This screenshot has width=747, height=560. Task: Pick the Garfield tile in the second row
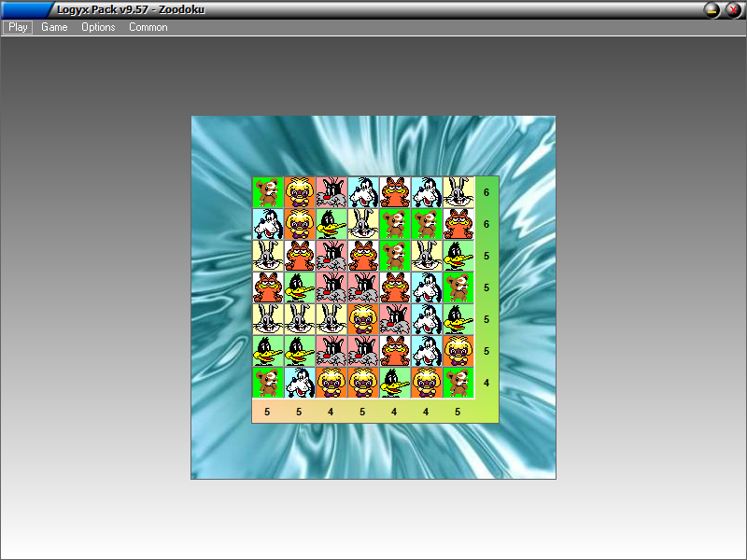pos(458,224)
